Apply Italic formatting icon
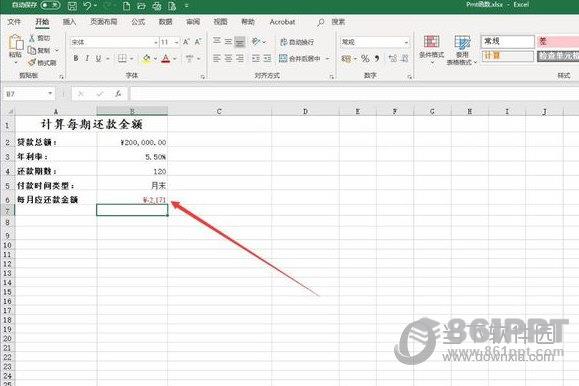579x386 pixels. click(87, 58)
